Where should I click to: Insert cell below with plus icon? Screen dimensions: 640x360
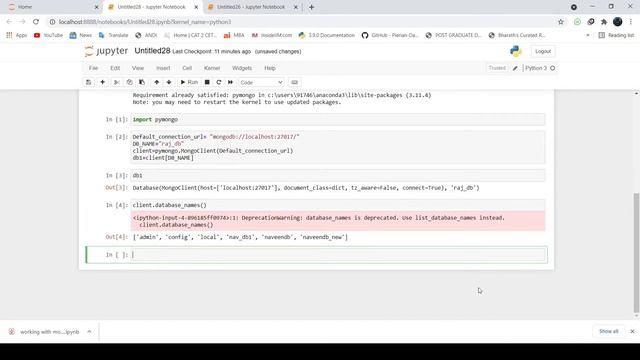point(102,82)
